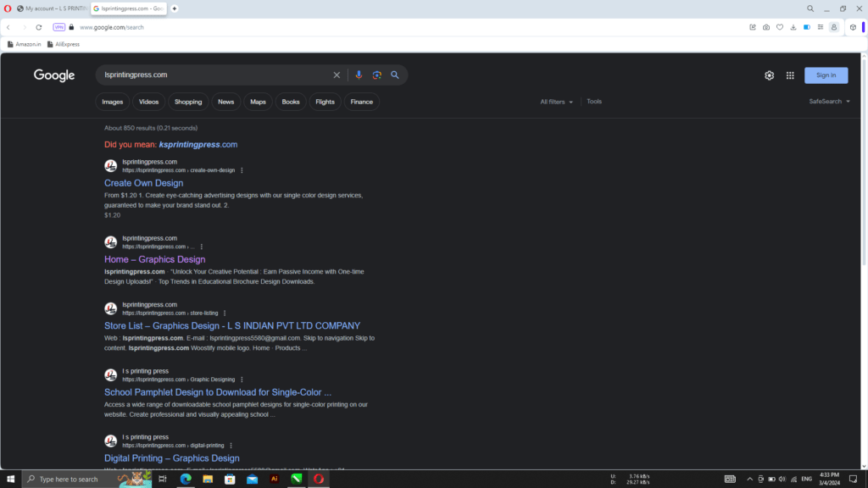Open Amazon.in bookmark

pyautogui.click(x=25, y=44)
